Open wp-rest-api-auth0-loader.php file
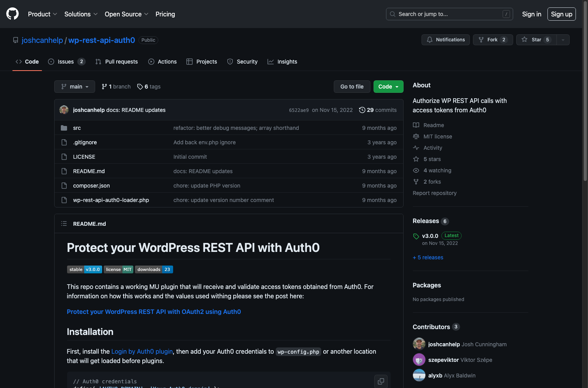The image size is (588, 388). click(111, 200)
